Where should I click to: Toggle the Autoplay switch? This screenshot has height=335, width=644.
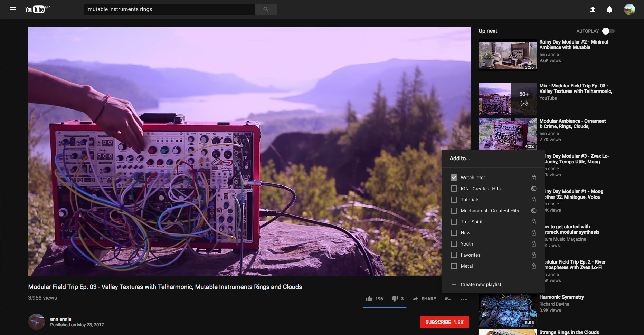click(608, 31)
